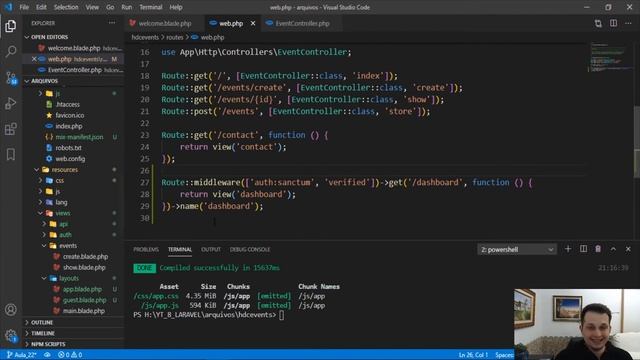Split the editor to the right
The height and width of the screenshot is (360, 640).
[613, 23]
